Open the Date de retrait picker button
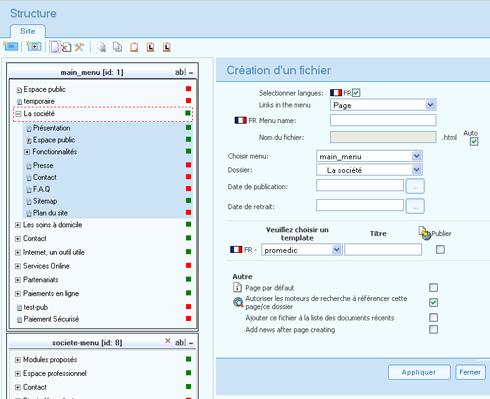This screenshot has width=490, height=399. (x=415, y=206)
